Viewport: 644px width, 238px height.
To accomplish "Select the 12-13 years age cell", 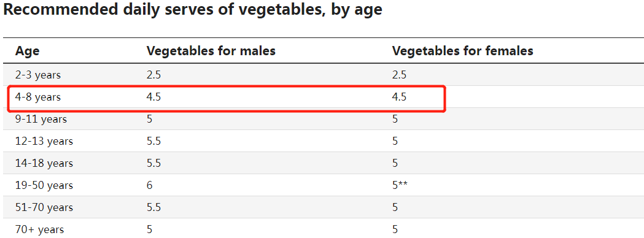I will coord(44,142).
